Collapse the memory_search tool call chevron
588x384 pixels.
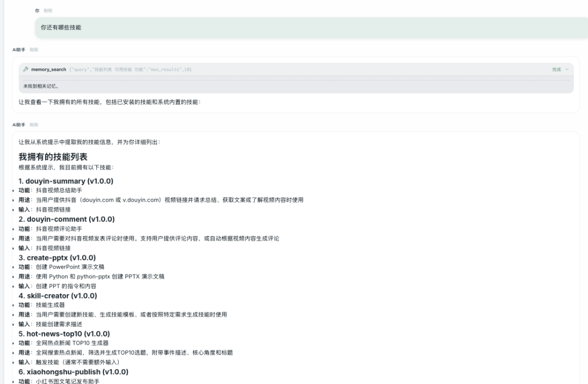(567, 70)
